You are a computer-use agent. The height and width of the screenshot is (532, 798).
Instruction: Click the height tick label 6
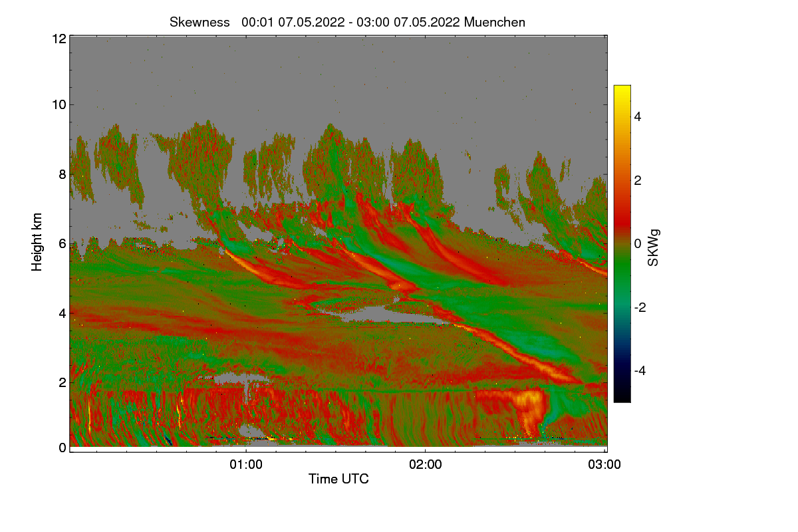click(x=63, y=244)
